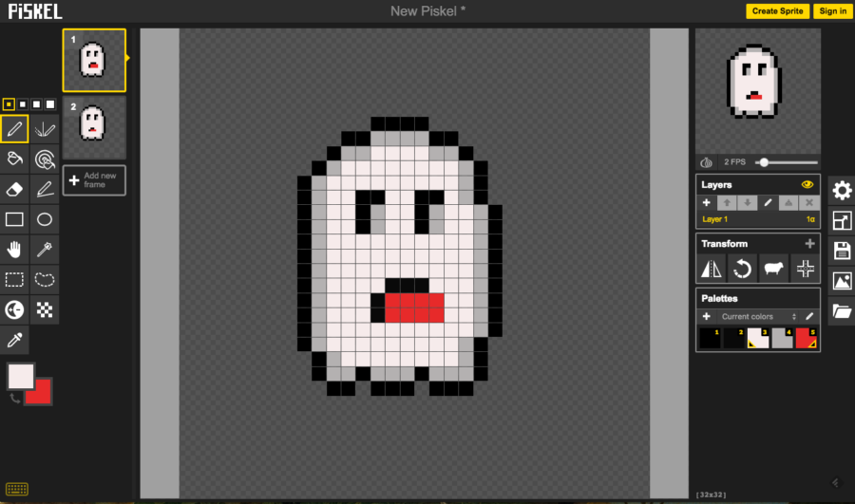Click the Create Sprite button

click(x=777, y=11)
